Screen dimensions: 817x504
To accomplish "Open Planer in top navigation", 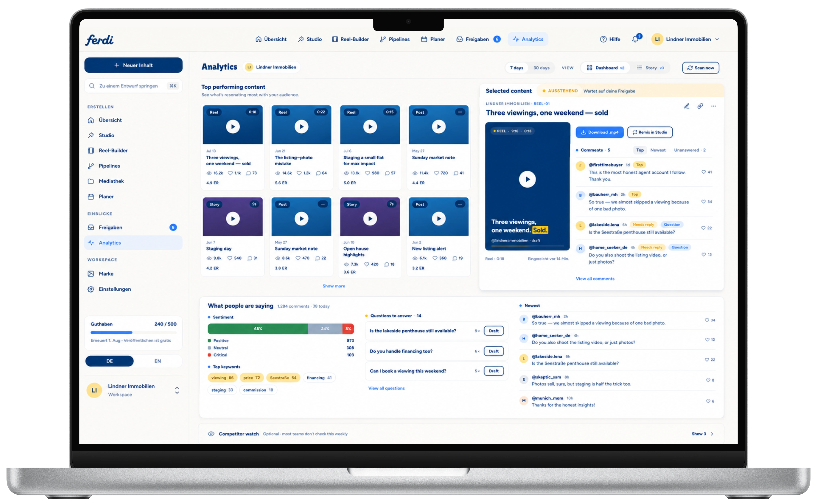I will tap(433, 39).
